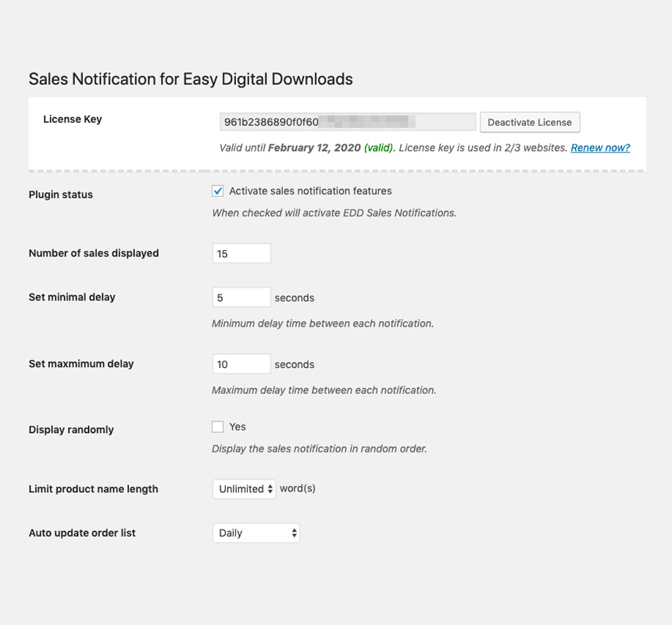Click the Display the sales notification in random order description

(x=320, y=448)
